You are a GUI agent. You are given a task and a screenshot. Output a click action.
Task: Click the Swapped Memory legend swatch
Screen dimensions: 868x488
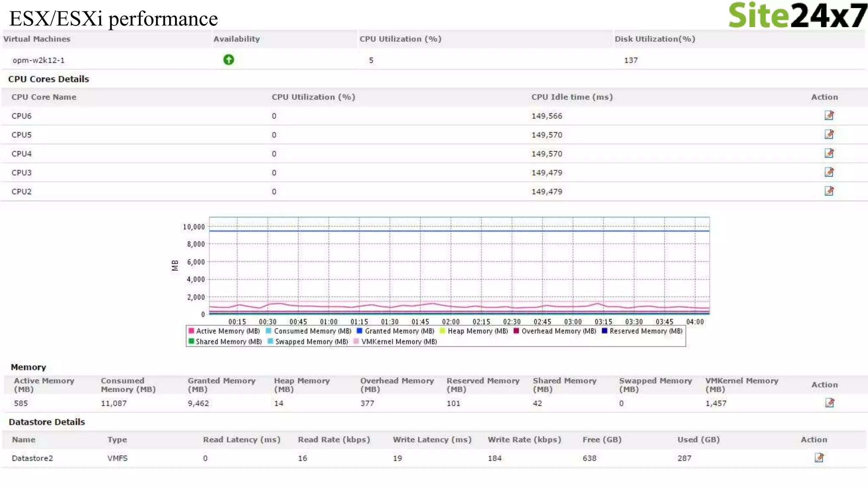[270, 341]
